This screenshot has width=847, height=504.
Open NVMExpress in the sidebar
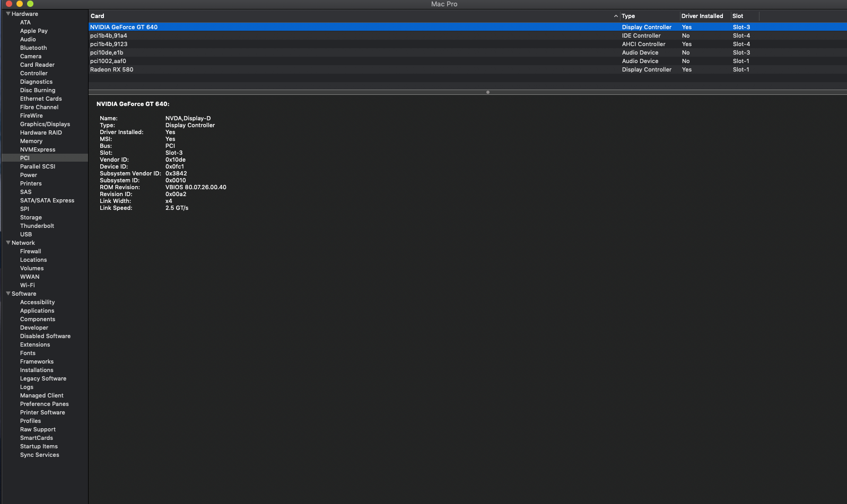point(38,149)
